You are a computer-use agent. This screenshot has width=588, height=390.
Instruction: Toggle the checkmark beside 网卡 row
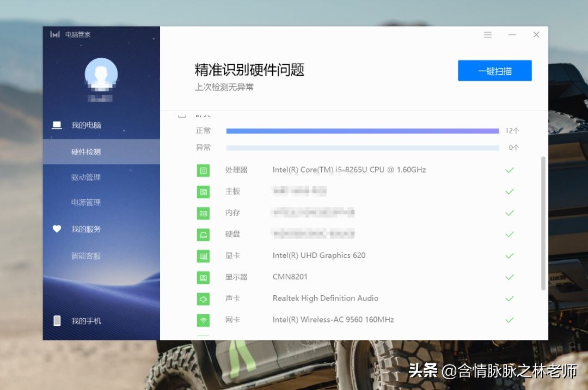click(x=510, y=320)
